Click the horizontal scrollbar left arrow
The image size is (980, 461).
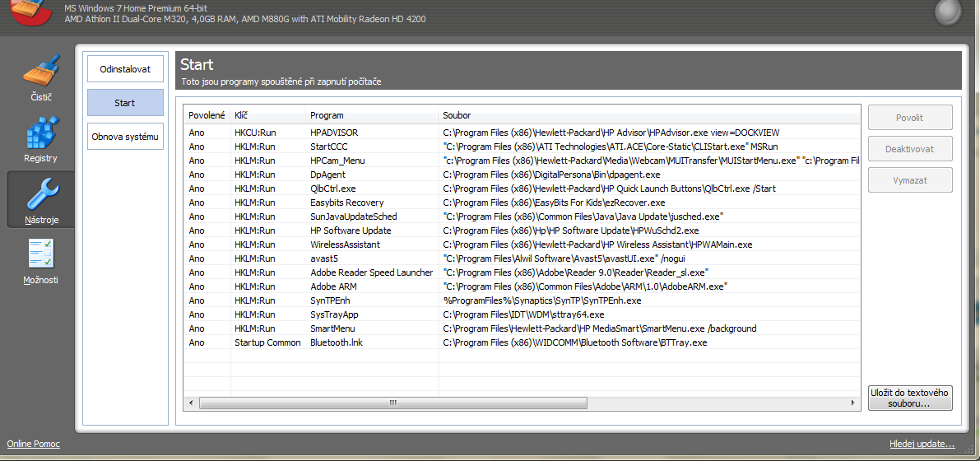191,403
